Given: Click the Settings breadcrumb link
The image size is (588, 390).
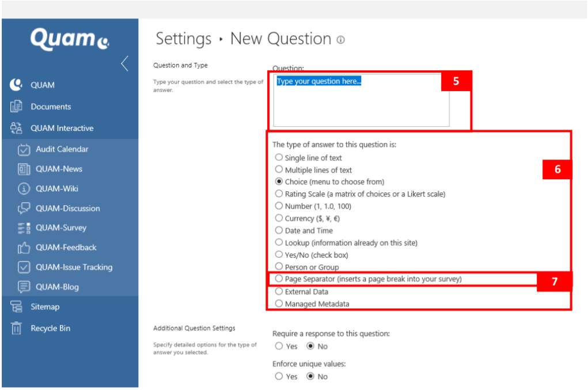Looking at the screenshot, I should coord(184,39).
